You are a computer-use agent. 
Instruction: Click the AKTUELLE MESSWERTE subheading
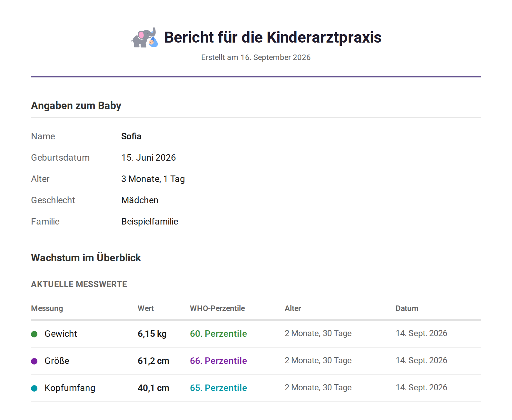coord(79,284)
